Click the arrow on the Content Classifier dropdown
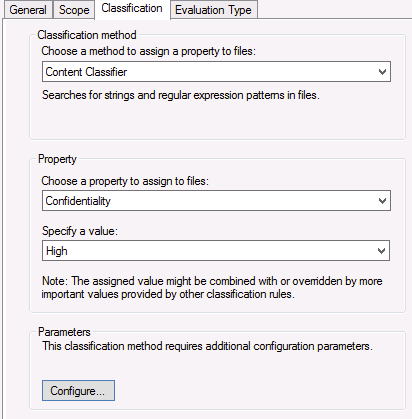Image resolution: width=412 pixels, height=419 pixels. pos(382,72)
